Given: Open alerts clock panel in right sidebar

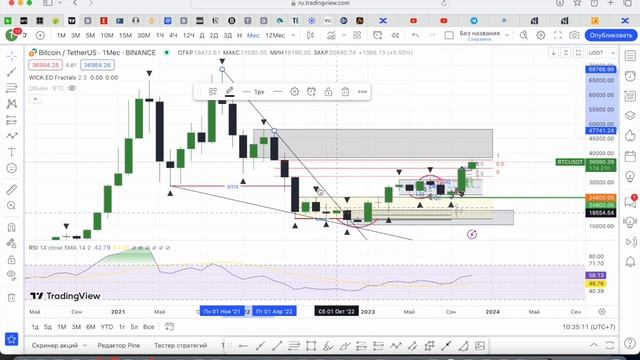Looking at the screenshot, I should click(630, 76).
